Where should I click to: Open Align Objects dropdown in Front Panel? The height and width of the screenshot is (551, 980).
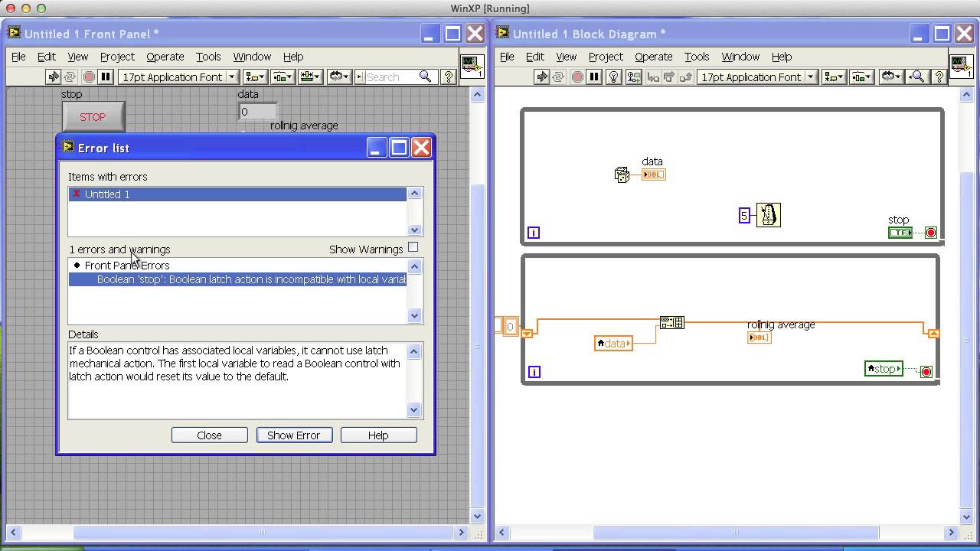coord(255,77)
